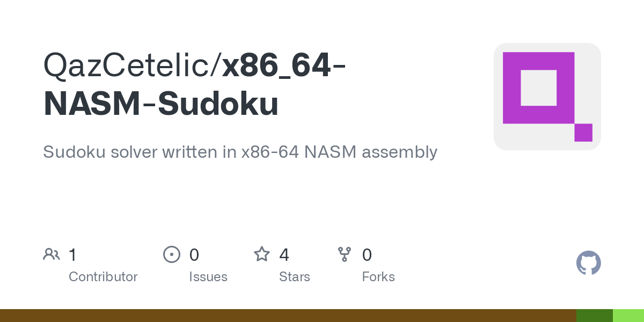Click the contributor count number 1
The height and width of the screenshot is (322, 644).
pyautogui.click(x=72, y=255)
